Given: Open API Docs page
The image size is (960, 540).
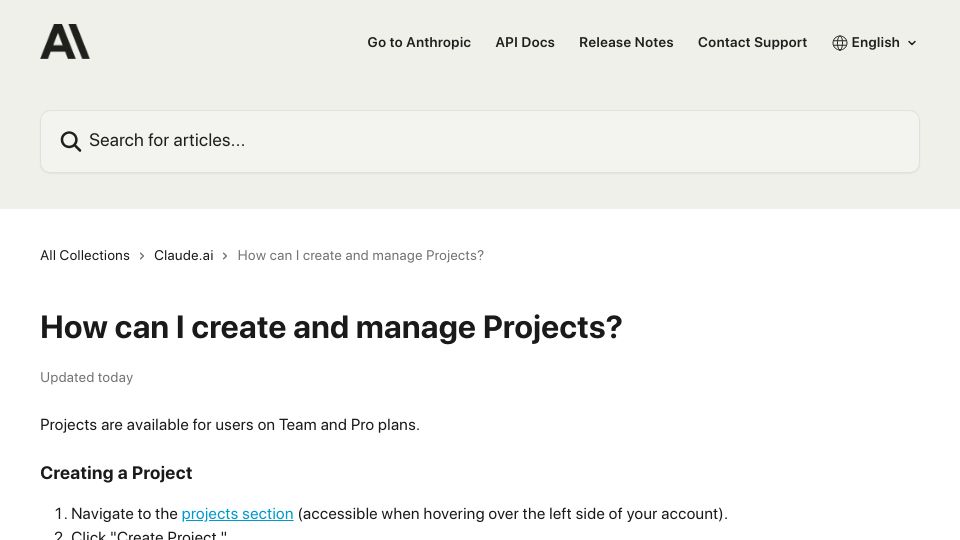Looking at the screenshot, I should tap(525, 42).
